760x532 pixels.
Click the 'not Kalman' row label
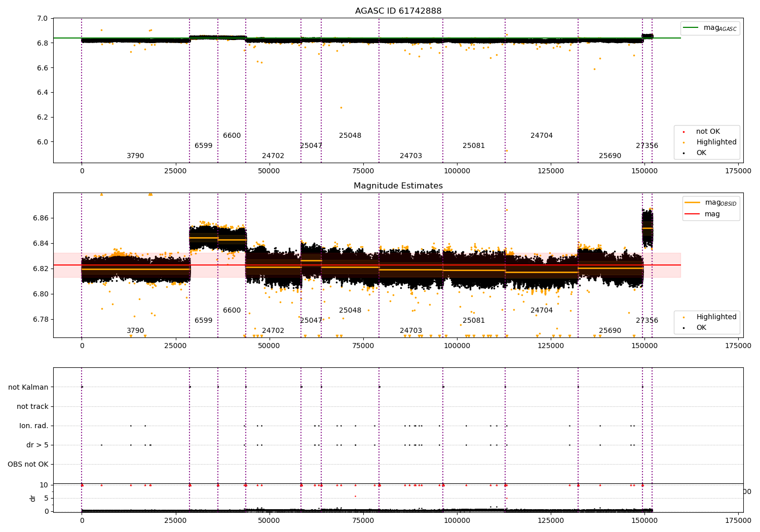point(28,387)
